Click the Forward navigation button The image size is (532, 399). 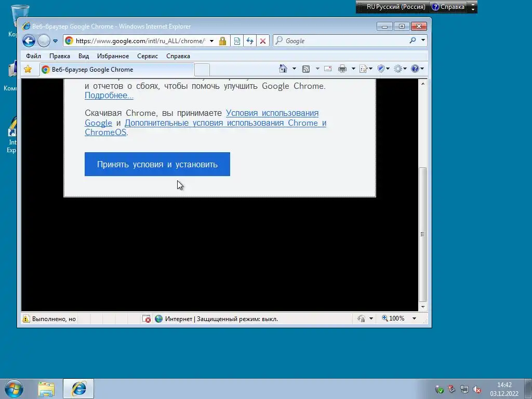44,41
